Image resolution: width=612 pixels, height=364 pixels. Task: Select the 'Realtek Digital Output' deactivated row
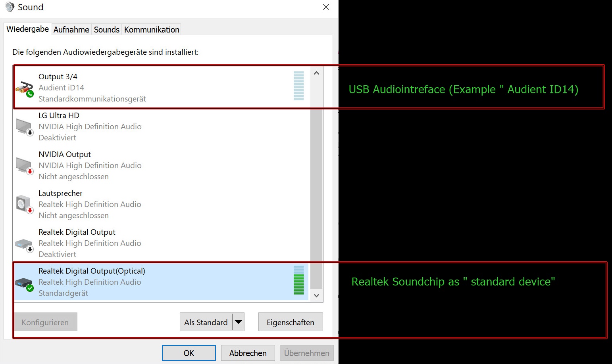click(162, 243)
